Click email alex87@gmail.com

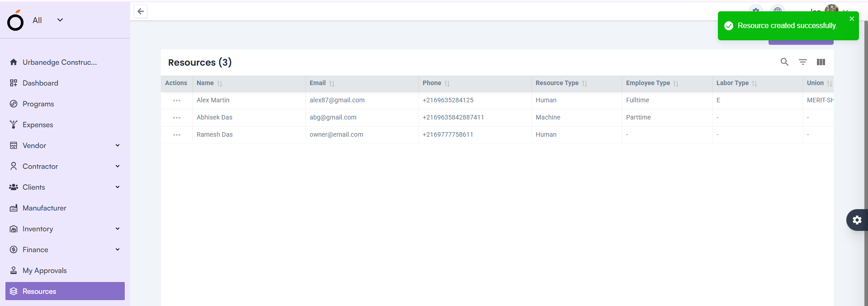click(x=337, y=100)
